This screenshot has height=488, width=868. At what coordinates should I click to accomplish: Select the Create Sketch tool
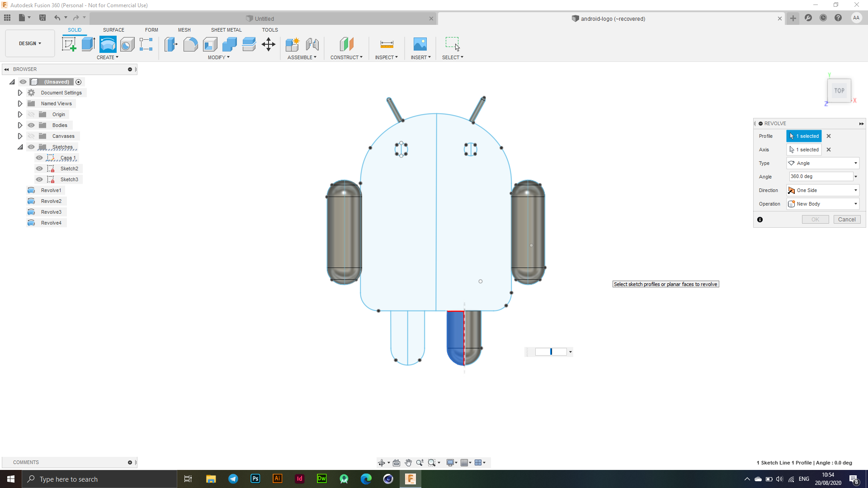coord(69,44)
